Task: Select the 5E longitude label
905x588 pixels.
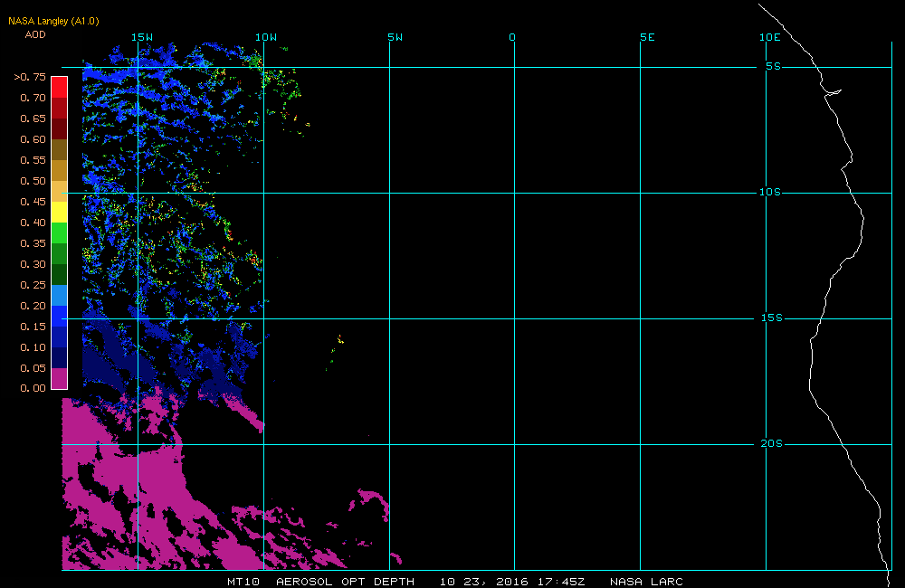Action: click(646, 37)
